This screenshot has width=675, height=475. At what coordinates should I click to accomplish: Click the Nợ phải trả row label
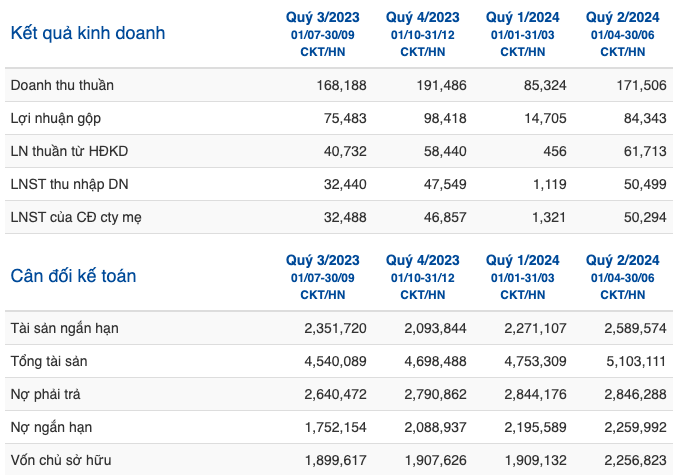[45, 394]
